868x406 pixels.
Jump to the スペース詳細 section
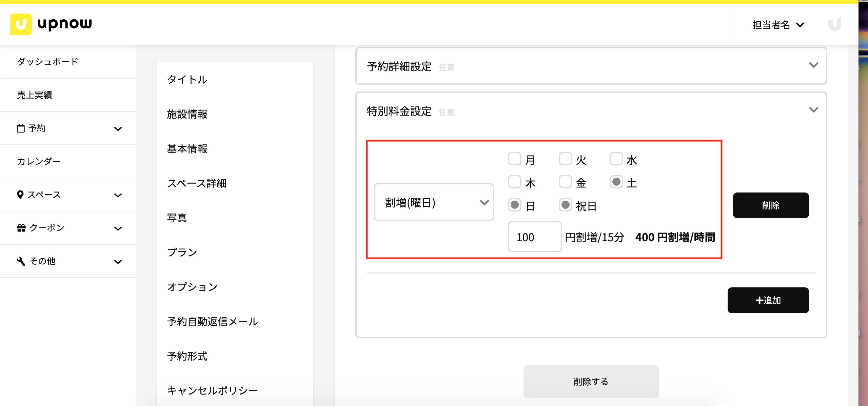[197, 183]
